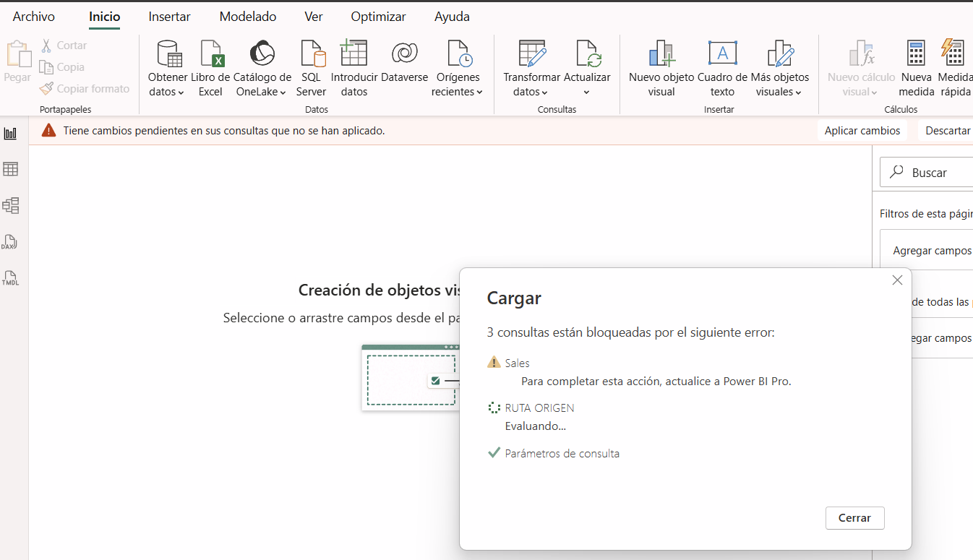Add a Nuevo objeto visual
Image resolution: width=973 pixels, height=560 pixels.
pos(661,69)
